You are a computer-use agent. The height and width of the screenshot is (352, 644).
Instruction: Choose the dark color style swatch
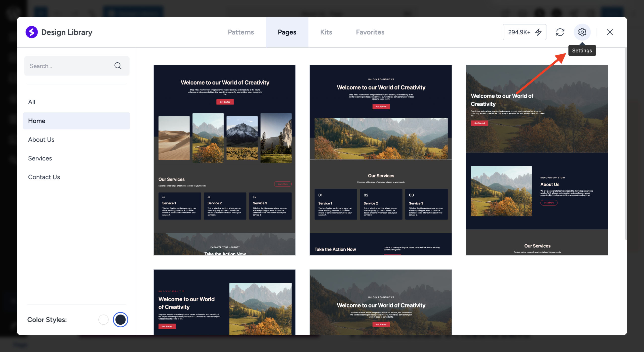(x=120, y=320)
